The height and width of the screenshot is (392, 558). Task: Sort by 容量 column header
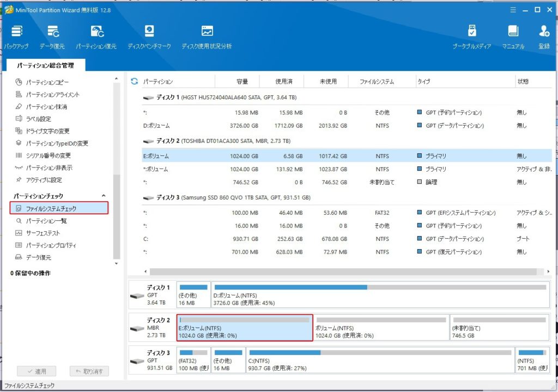(242, 82)
